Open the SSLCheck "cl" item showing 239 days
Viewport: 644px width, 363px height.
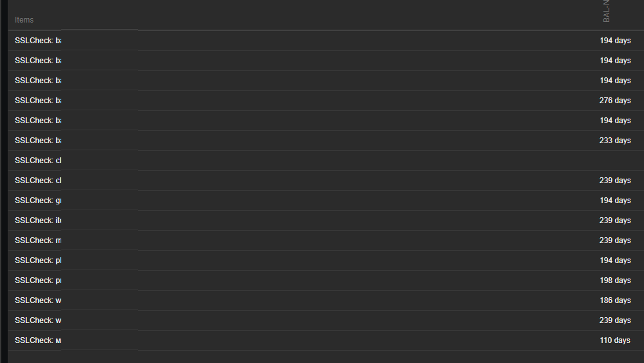(x=38, y=181)
